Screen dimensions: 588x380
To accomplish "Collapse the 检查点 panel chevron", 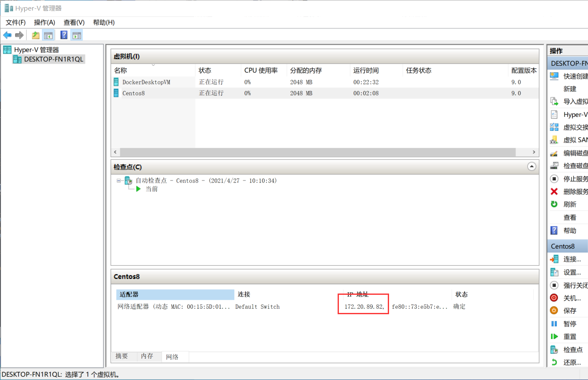I will (532, 167).
